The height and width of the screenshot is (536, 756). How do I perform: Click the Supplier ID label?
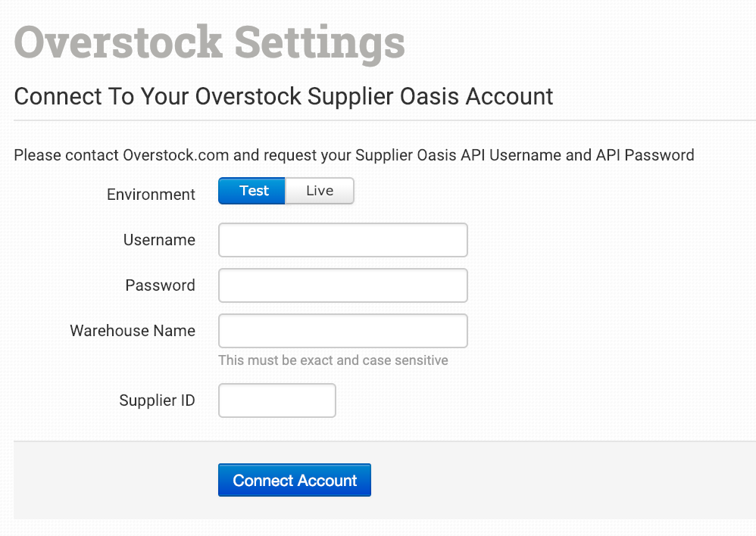point(157,400)
